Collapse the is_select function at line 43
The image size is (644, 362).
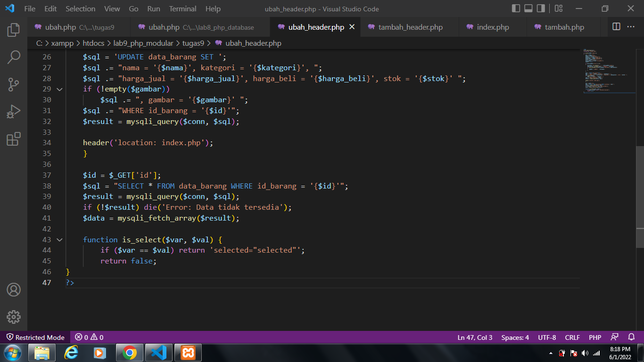click(59, 239)
